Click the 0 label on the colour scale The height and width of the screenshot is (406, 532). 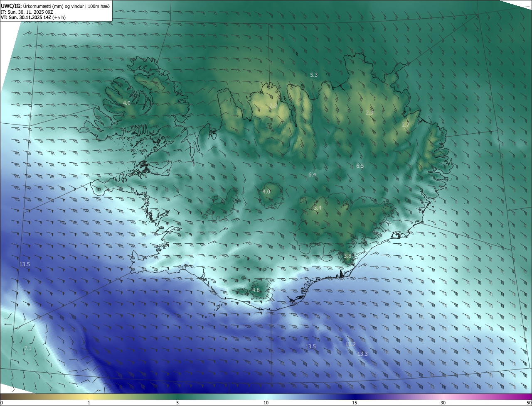2,403
